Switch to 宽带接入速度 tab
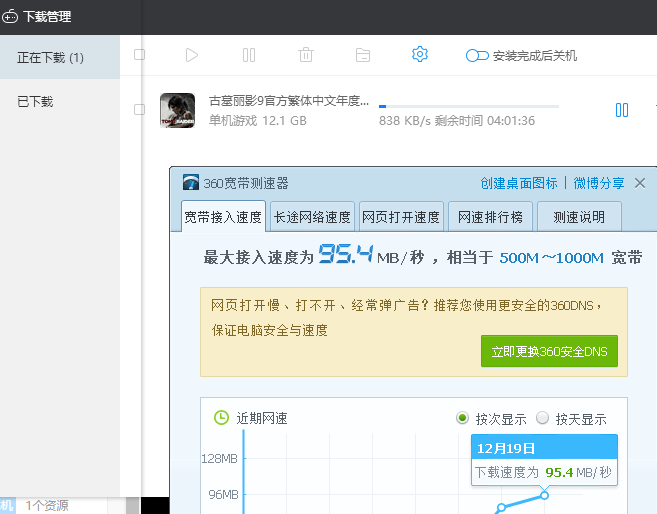The width and height of the screenshot is (657, 514). (x=223, y=217)
